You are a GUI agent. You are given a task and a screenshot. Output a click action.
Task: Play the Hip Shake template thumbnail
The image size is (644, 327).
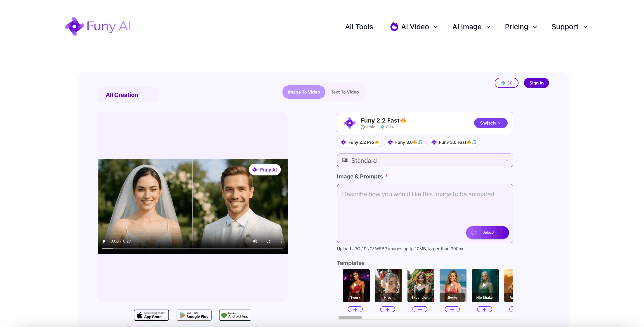pyautogui.click(x=485, y=286)
